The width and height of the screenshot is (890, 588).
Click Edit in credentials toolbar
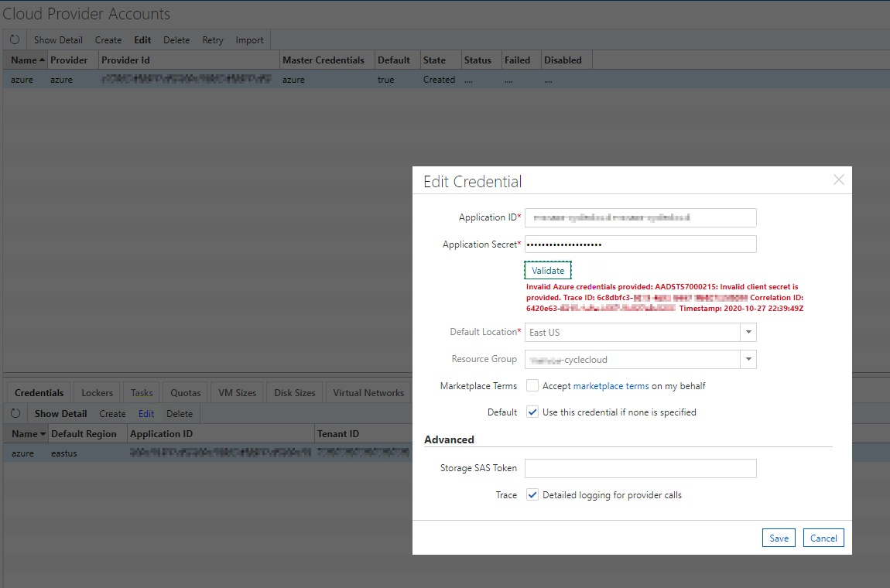coord(146,414)
